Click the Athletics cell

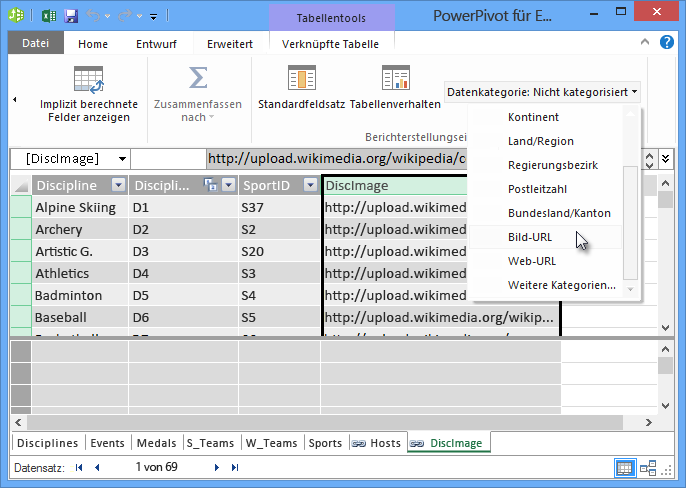coord(80,273)
